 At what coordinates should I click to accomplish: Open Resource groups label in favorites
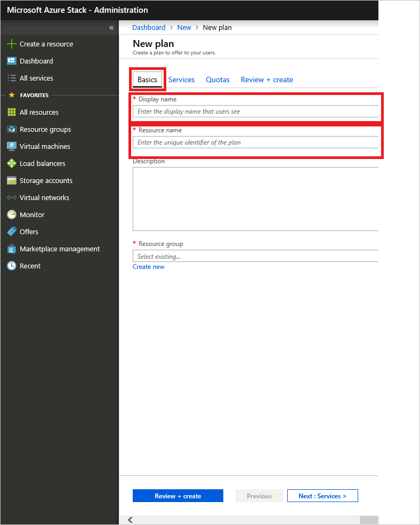point(45,129)
